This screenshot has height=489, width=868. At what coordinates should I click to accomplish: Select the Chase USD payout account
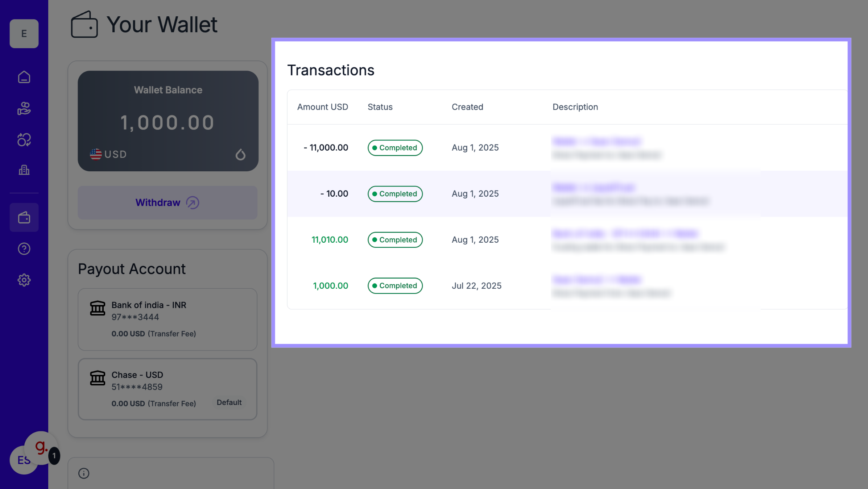pos(168,389)
